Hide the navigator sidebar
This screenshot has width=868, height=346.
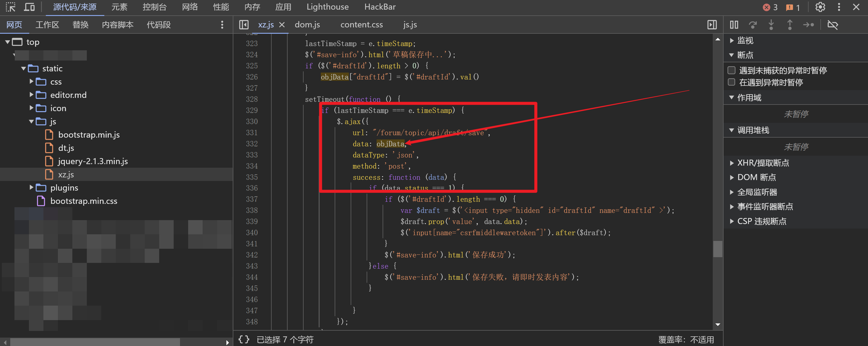point(244,25)
